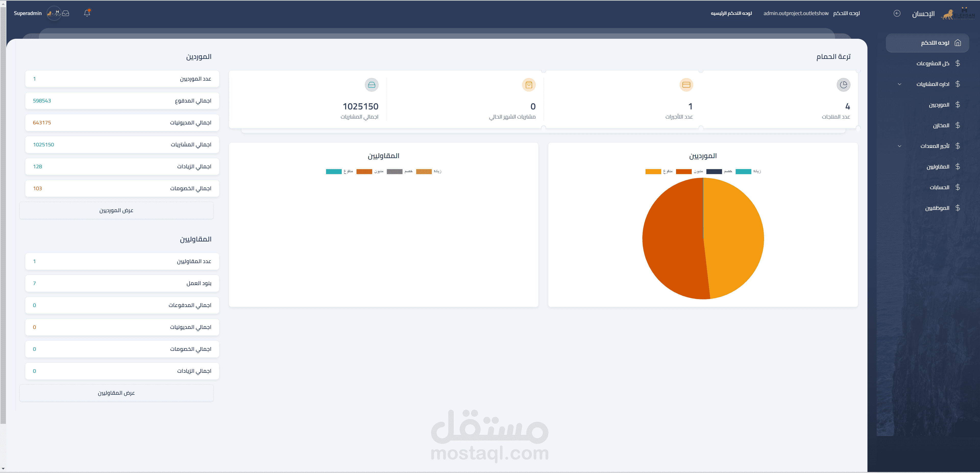Click the shopping bag icon for monthly purchases
980x473 pixels.
529,85
